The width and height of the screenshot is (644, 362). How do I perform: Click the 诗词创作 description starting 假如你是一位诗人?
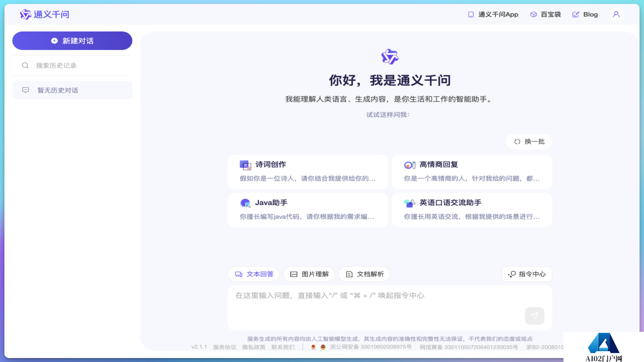pos(308,179)
